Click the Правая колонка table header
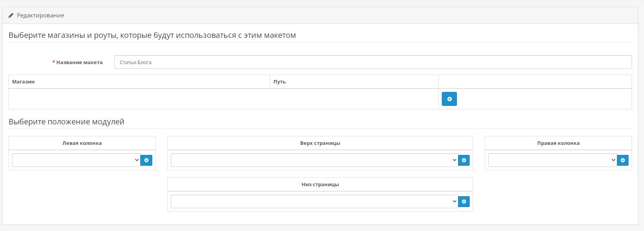Viewport: 644px width, 231px height. point(558,143)
